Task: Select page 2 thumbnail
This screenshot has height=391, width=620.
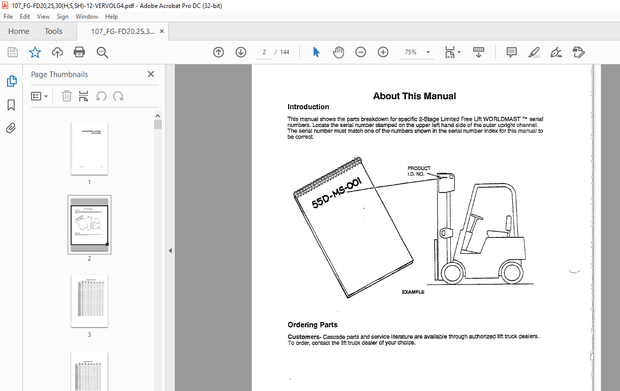Action: pos(89,225)
